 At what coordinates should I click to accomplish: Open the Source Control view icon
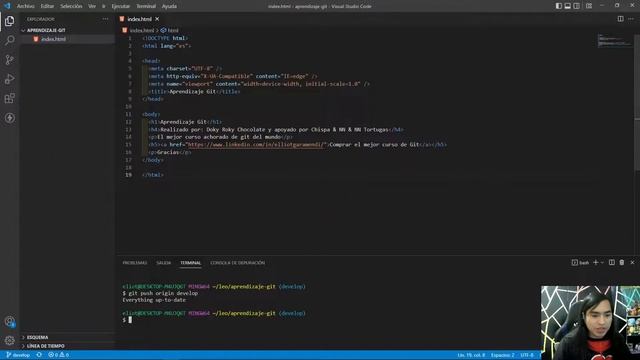[x=9, y=60]
